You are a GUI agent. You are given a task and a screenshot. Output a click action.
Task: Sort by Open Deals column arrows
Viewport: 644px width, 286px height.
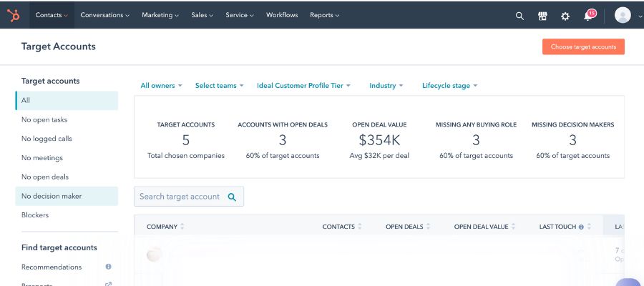[429, 227]
